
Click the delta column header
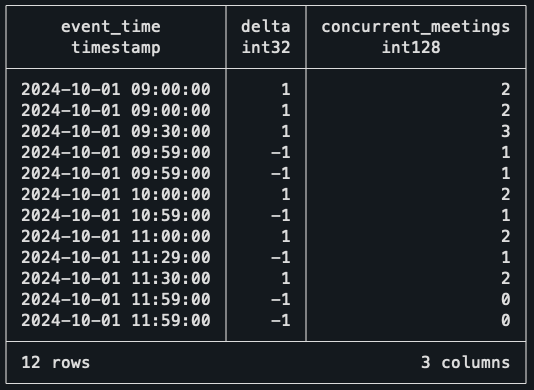[266, 27]
